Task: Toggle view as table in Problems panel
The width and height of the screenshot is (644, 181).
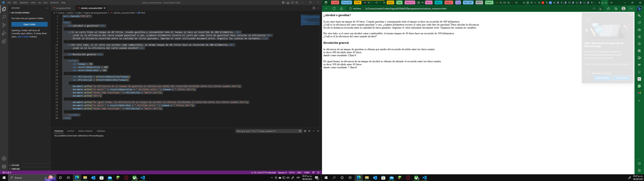Action: 309,131
